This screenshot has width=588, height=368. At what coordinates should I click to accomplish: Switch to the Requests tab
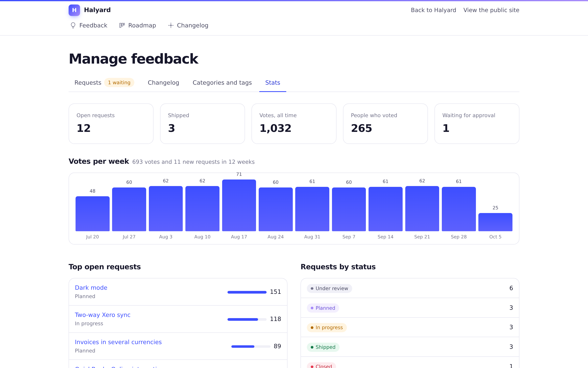click(x=104, y=83)
